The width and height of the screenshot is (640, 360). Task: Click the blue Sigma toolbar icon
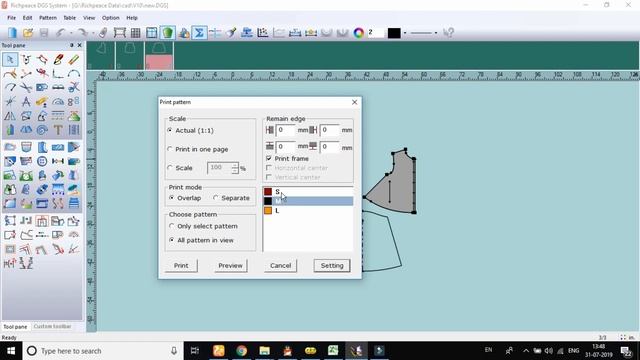coord(199,33)
